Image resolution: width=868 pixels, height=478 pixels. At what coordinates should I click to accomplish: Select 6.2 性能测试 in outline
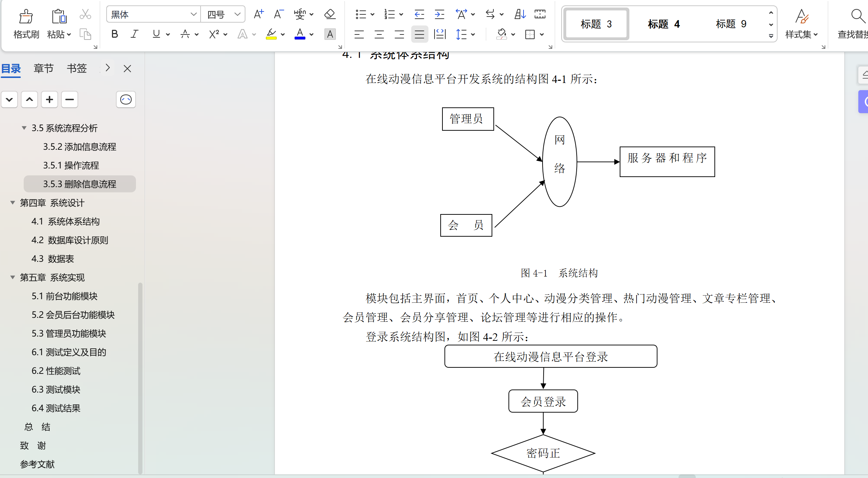click(x=56, y=371)
